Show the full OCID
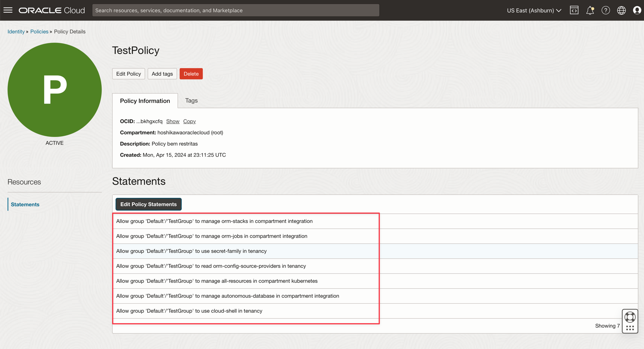 click(x=173, y=121)
